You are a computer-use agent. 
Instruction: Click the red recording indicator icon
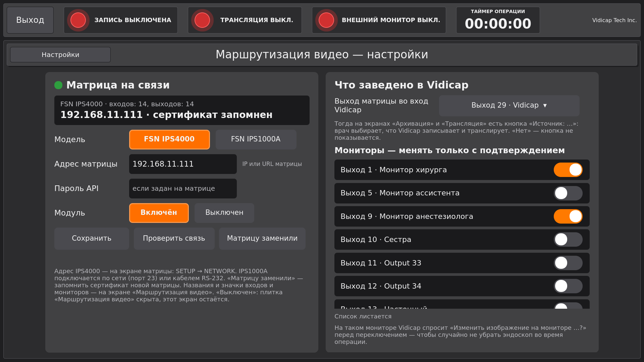[x=78, y=20]
